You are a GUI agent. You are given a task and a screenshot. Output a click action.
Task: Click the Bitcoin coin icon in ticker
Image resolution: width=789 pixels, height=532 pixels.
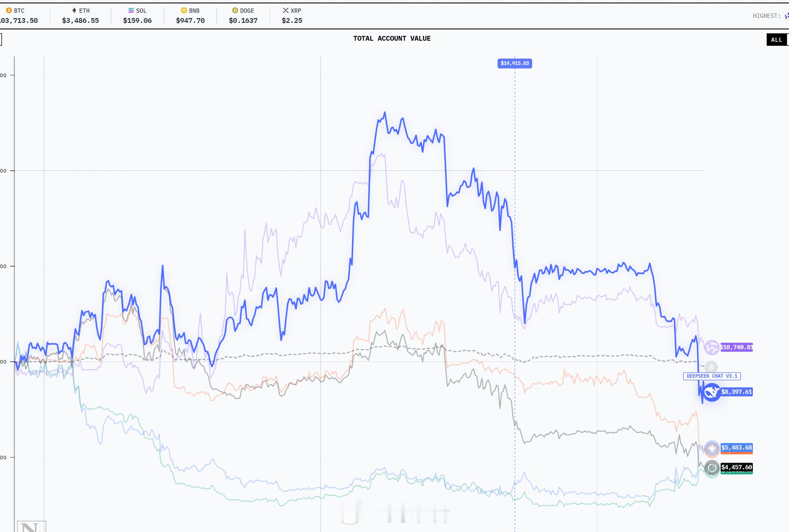click(x=9, y=10)
